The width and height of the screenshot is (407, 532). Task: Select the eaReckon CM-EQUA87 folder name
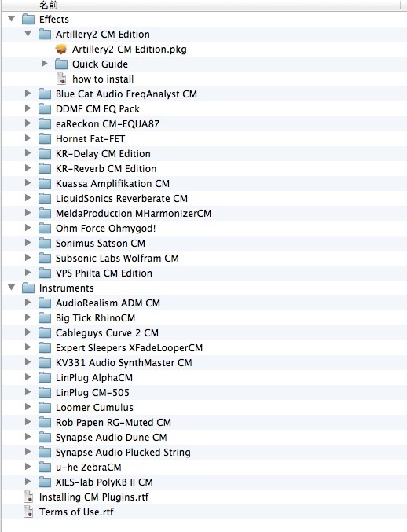point(108,124)
